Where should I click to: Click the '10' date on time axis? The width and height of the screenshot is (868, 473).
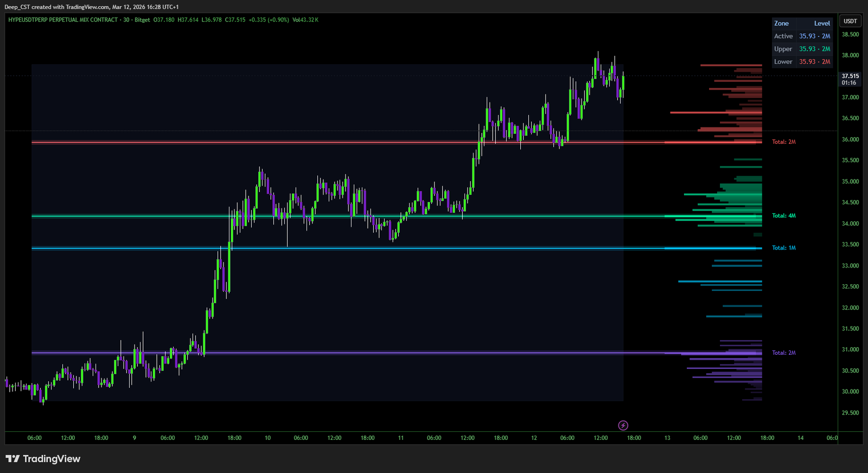pyautogui.click(x=267, y=438)
